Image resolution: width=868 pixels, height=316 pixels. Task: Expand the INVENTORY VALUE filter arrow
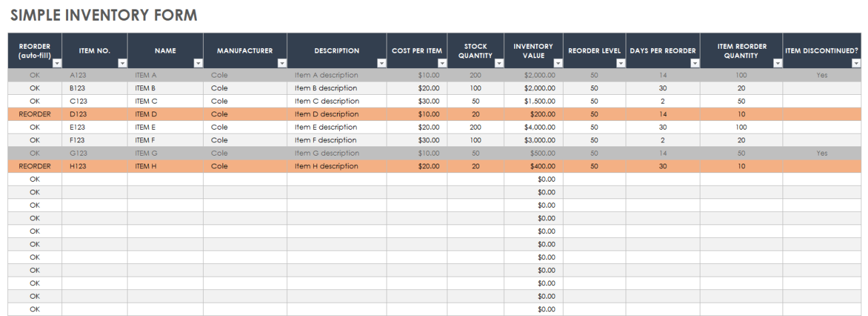[x=558, y=63]
